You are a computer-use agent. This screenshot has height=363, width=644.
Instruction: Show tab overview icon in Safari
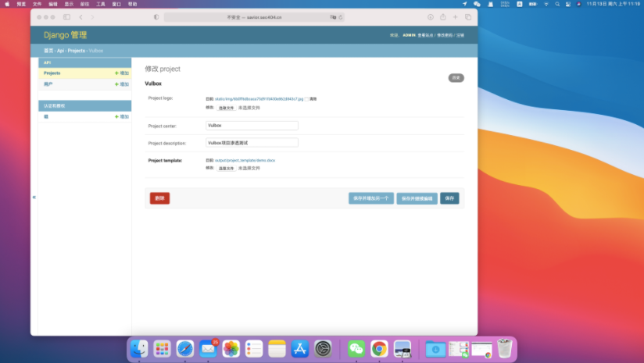point(468,17)
